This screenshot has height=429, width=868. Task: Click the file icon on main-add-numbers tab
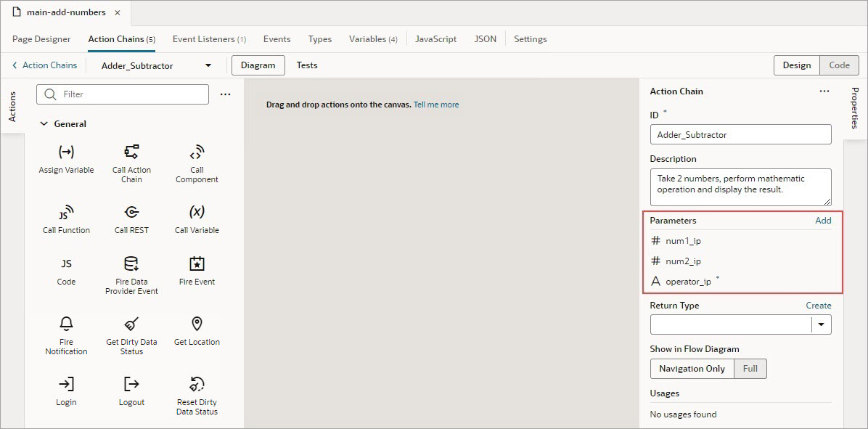17,12
